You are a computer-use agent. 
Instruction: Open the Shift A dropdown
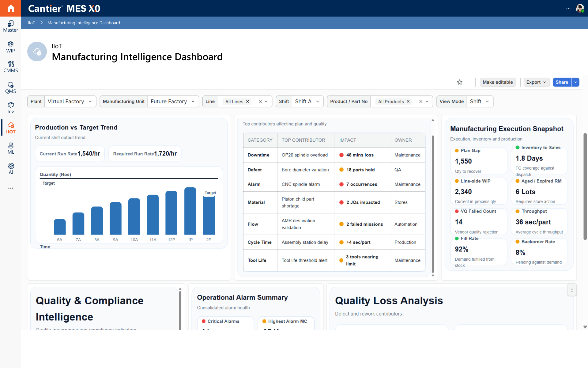coord(307,102)
